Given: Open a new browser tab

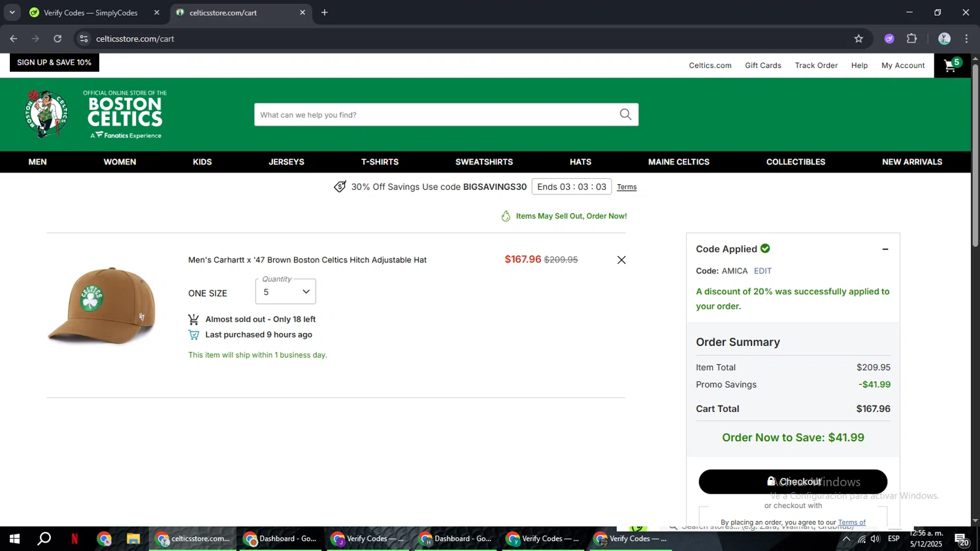Looking at the screenshot, I should tap(325, 12).
